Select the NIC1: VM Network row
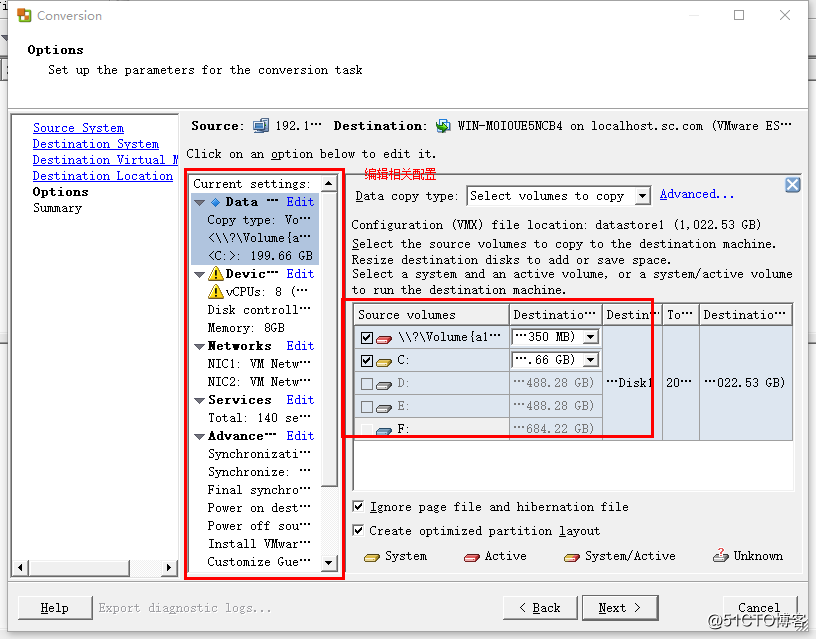The image size is (816, 639). (x=259, y=364)
